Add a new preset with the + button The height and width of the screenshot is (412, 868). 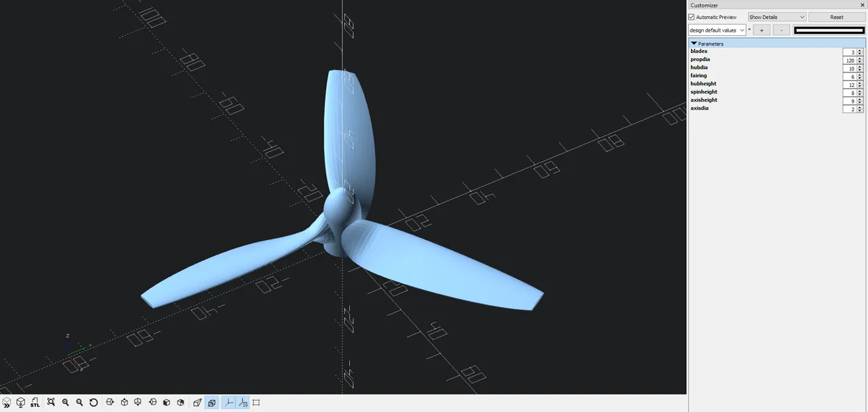tap(761, 30)
